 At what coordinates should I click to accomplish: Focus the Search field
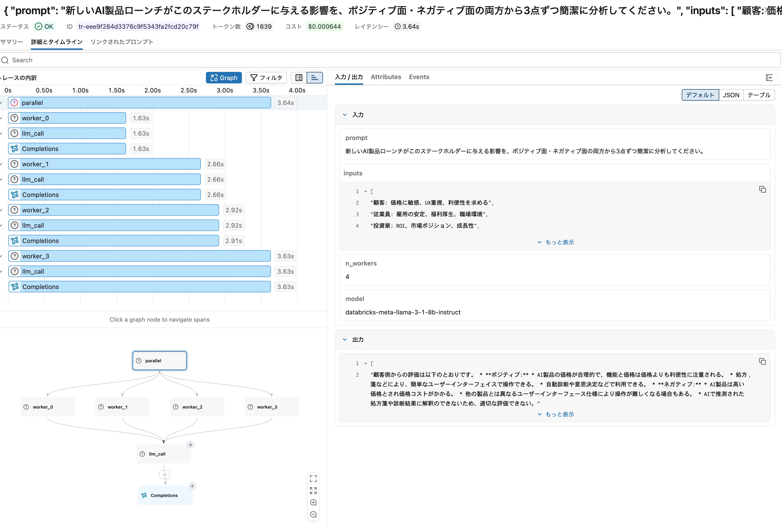click(x=390, y=60)
